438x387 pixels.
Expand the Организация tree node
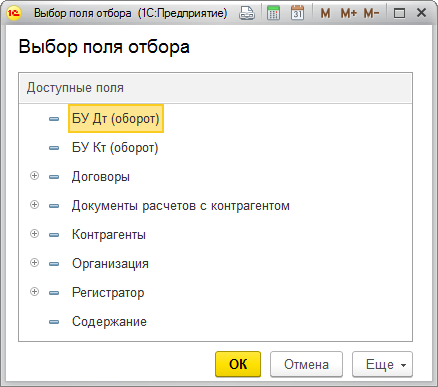point(34,263)
